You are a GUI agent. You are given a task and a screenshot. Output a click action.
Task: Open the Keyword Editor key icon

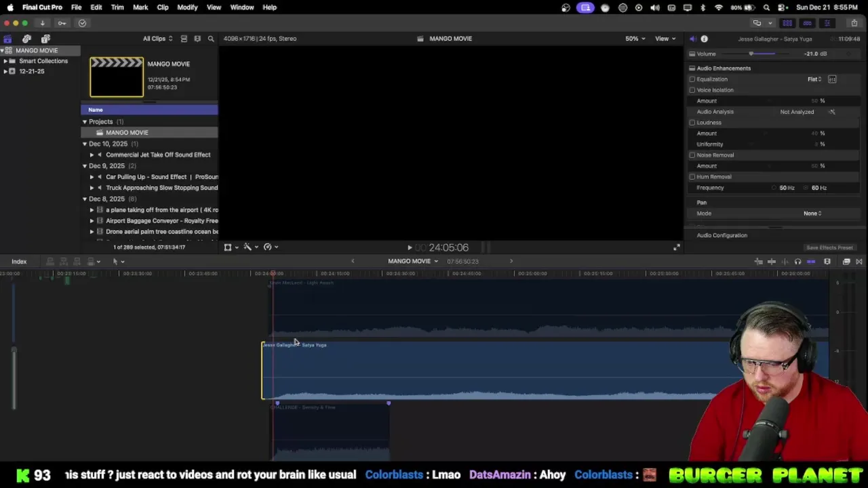point(62,23)
